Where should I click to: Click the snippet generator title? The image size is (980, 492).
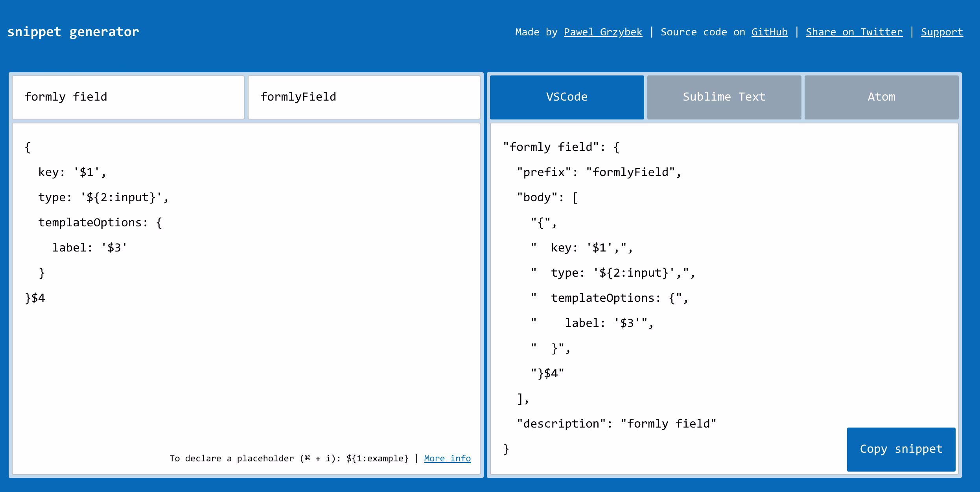tap(73, 32)
